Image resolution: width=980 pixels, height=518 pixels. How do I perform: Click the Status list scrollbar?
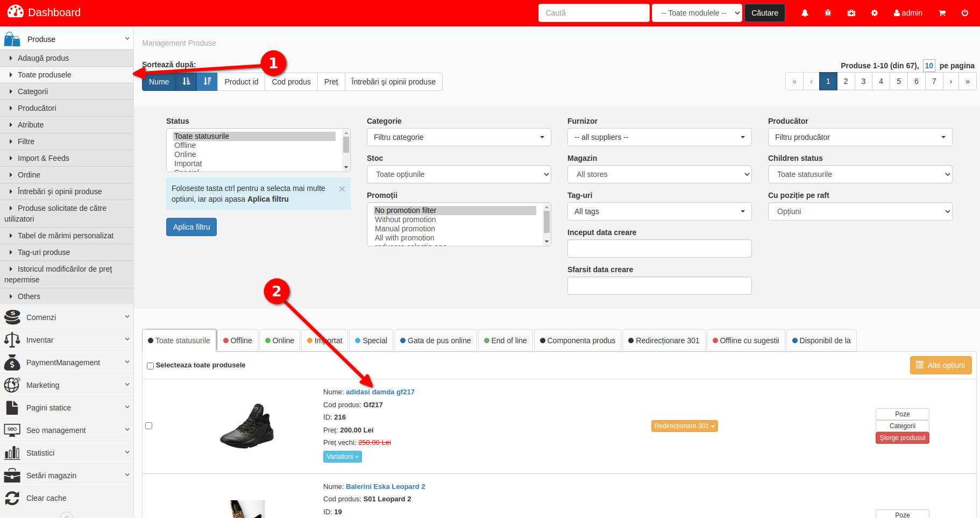tap(346, 150)
